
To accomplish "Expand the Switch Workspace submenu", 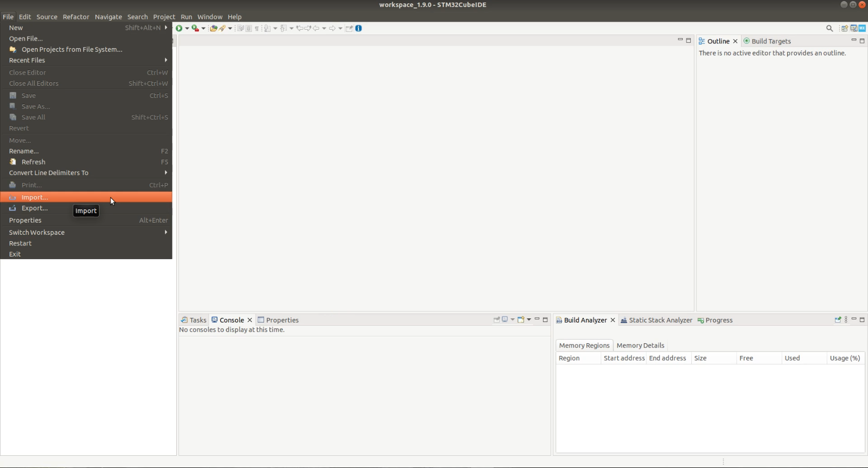I will pyautogui.click(x=86, y=233).
